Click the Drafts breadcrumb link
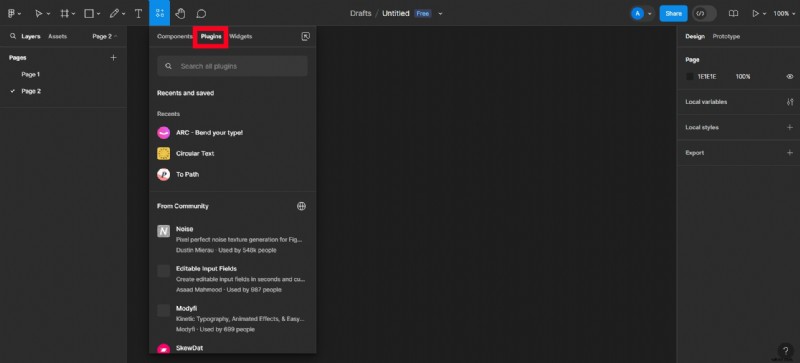The width and height of the screenshot is (800, 363). coord(361,13)
